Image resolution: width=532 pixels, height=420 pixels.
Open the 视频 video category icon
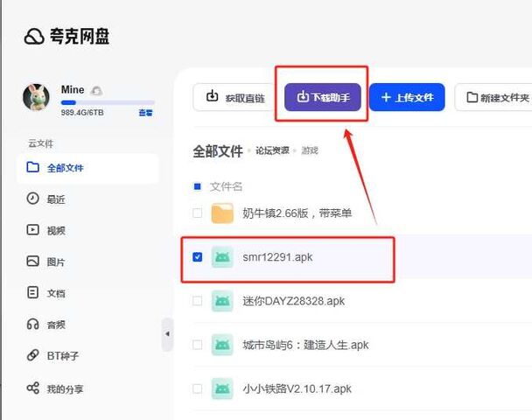(33, 230)
